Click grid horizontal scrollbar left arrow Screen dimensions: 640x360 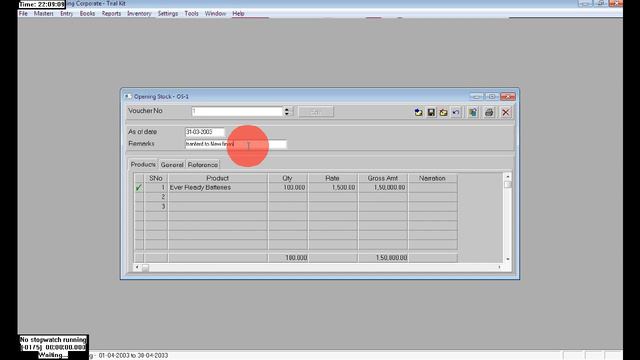(x=137, y=267)
